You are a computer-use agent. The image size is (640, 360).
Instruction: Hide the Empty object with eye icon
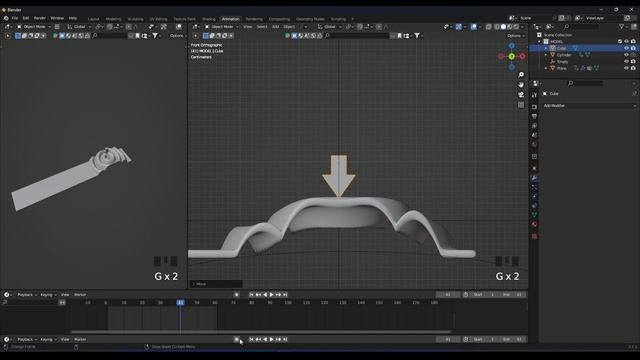(x=627, y=62)
